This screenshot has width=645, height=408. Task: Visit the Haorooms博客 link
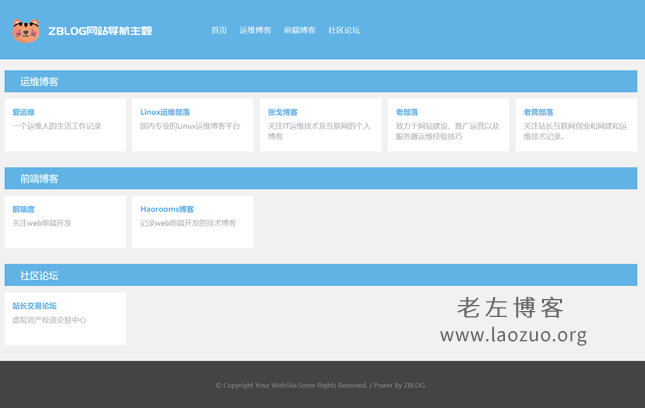(167, 210)
